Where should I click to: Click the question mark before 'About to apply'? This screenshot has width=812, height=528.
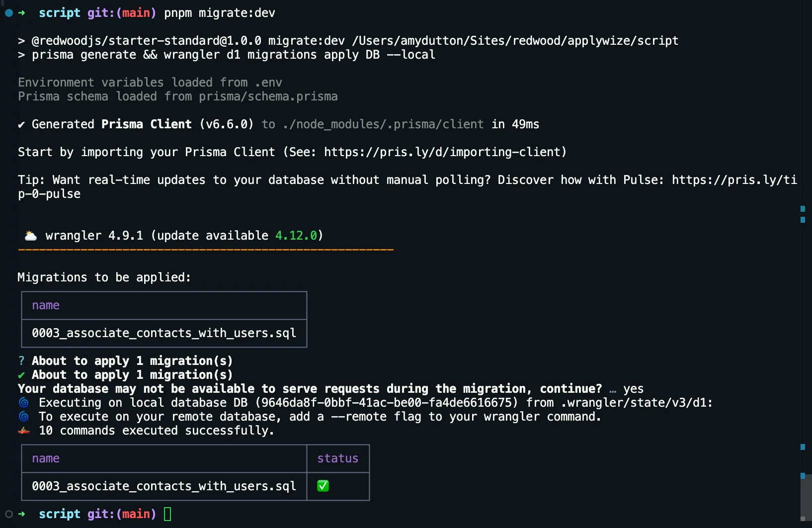coord(21,361)
